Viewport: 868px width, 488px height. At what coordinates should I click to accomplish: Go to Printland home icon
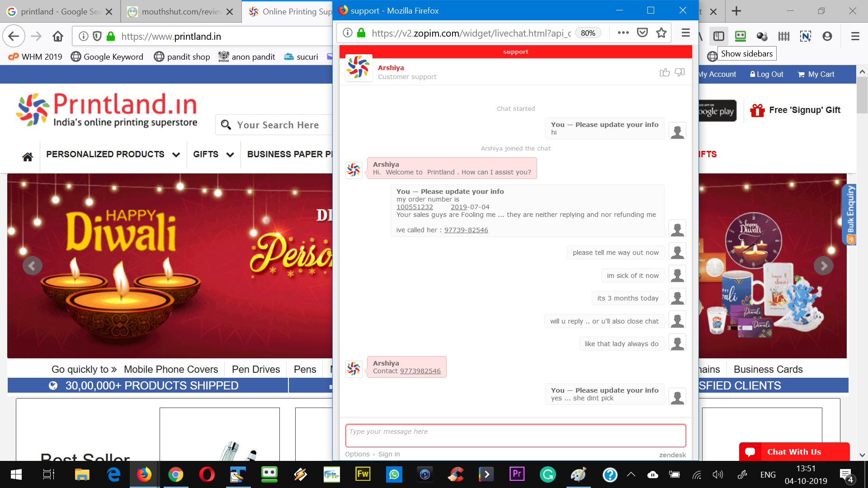pyautogui.click(x=28, y=156)
